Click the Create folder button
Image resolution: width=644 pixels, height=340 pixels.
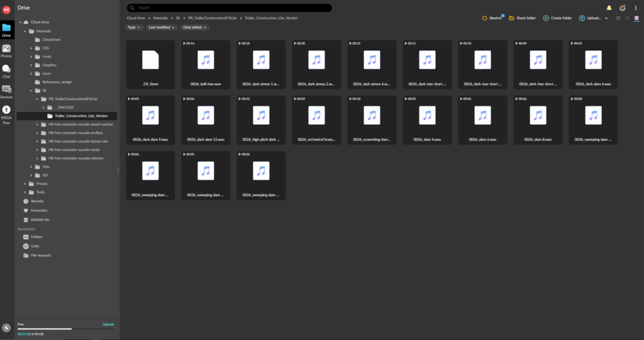click(x=557, y=18)
